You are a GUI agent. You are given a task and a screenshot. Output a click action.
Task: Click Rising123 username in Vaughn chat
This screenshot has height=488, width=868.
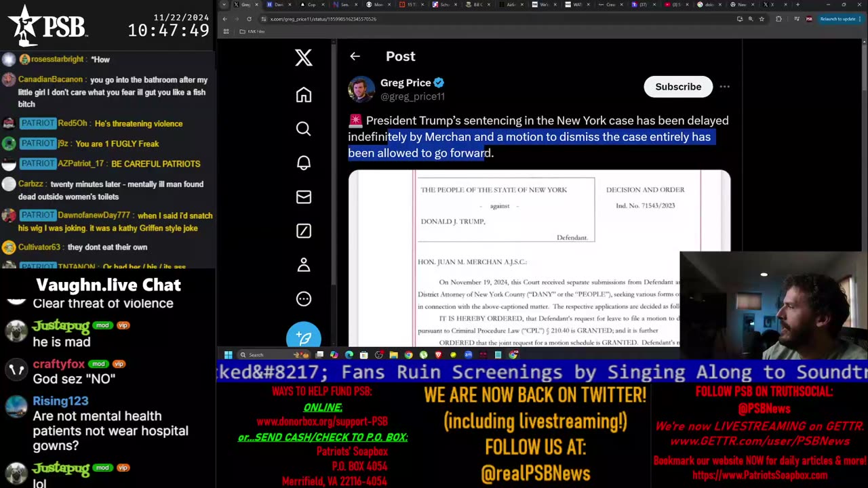60,401
